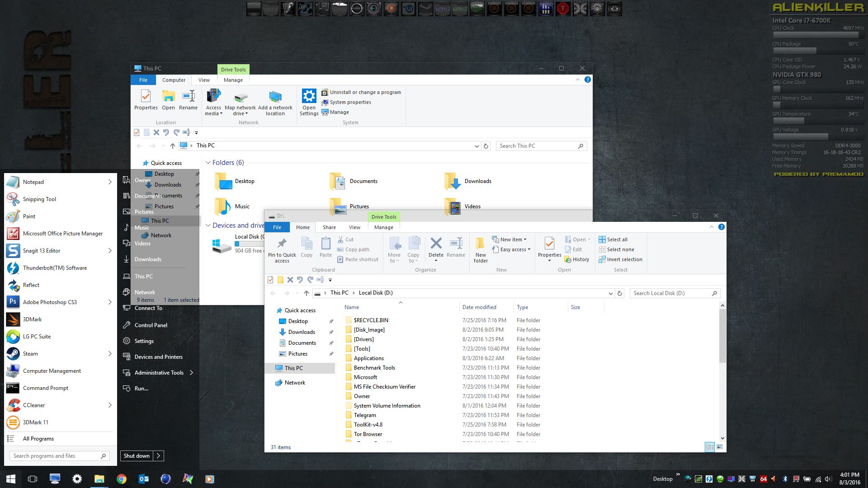
Task: Open the Home tab in D: window
Action: [303, 227]
